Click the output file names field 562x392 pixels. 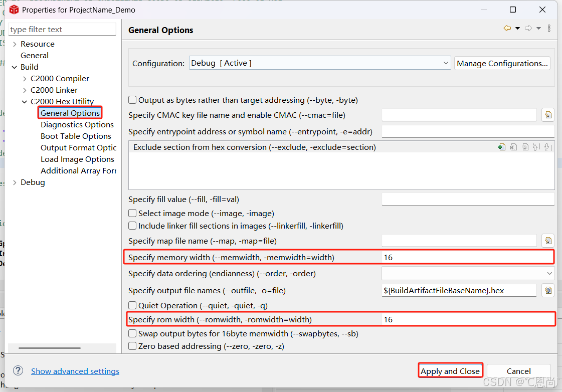tap(459, 290)
